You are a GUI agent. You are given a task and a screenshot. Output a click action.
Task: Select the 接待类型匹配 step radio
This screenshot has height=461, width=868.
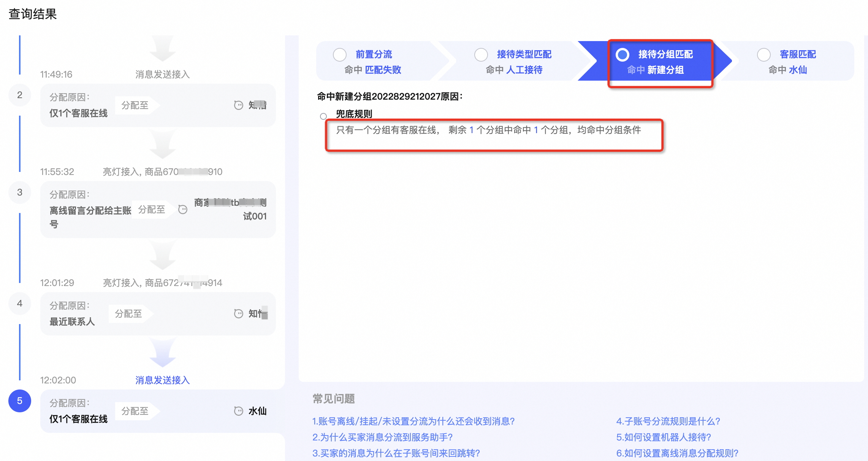[x=481, y=55]
